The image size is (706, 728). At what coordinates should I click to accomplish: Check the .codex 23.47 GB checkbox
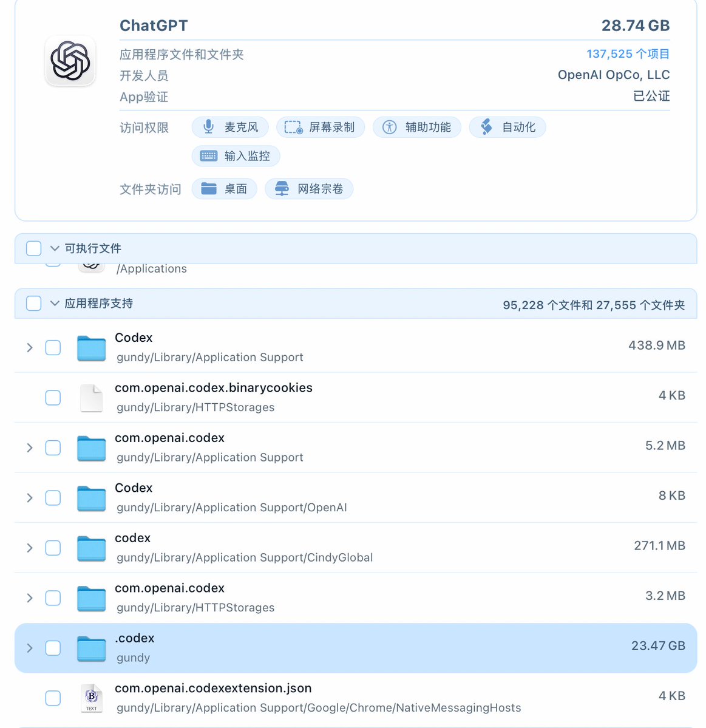[53, 648]
